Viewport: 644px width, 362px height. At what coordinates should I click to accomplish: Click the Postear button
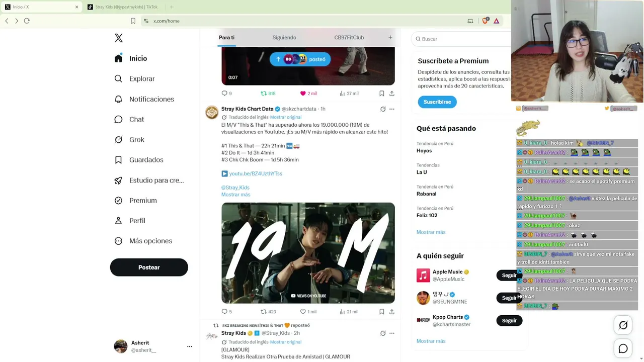click(149, 267)
